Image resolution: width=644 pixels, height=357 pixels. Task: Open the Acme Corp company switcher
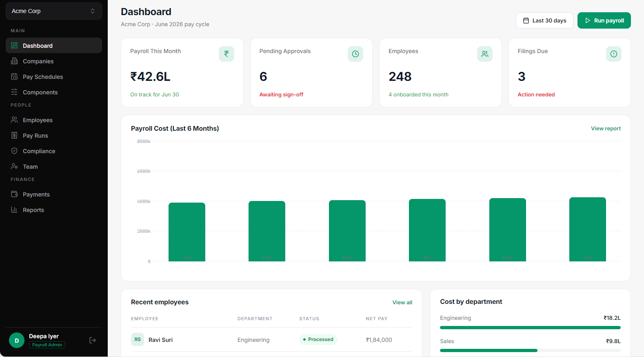click(54, 11)
